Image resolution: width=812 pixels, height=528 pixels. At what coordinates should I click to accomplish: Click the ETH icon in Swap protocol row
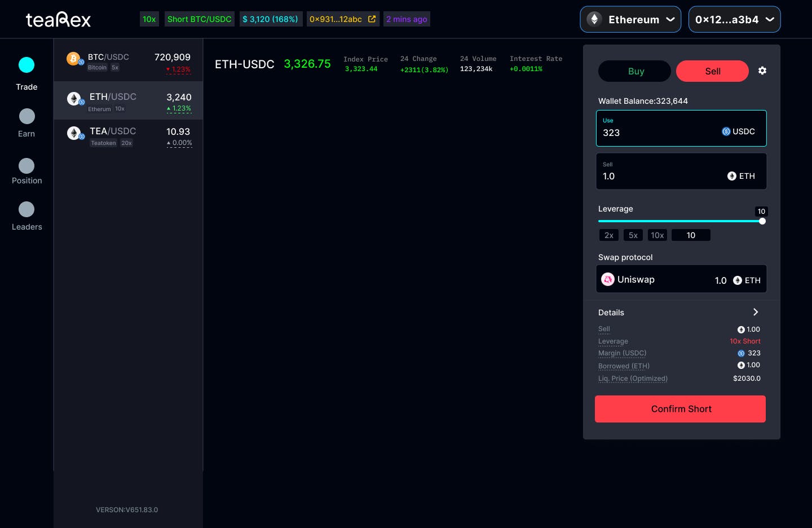click(738, 280)
